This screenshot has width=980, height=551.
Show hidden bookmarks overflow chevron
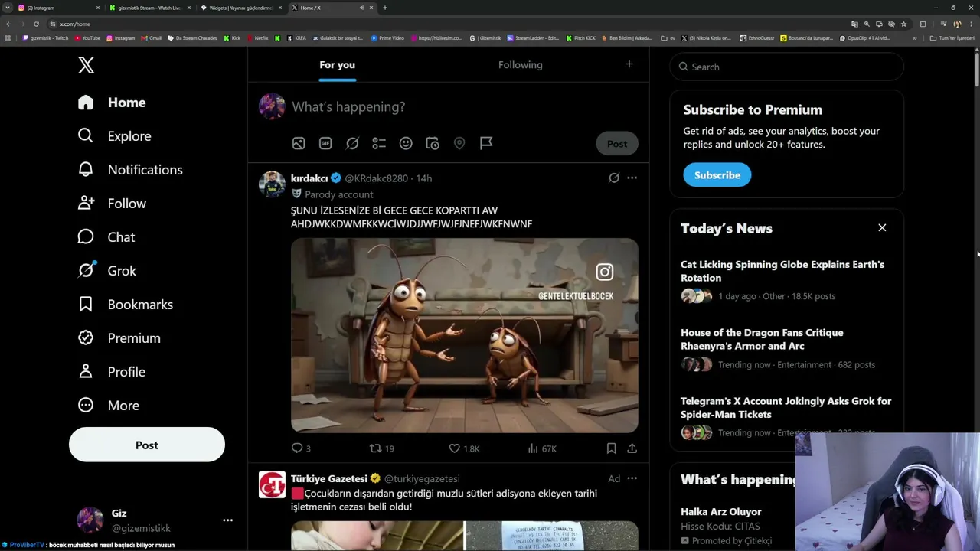pos(914,37)
